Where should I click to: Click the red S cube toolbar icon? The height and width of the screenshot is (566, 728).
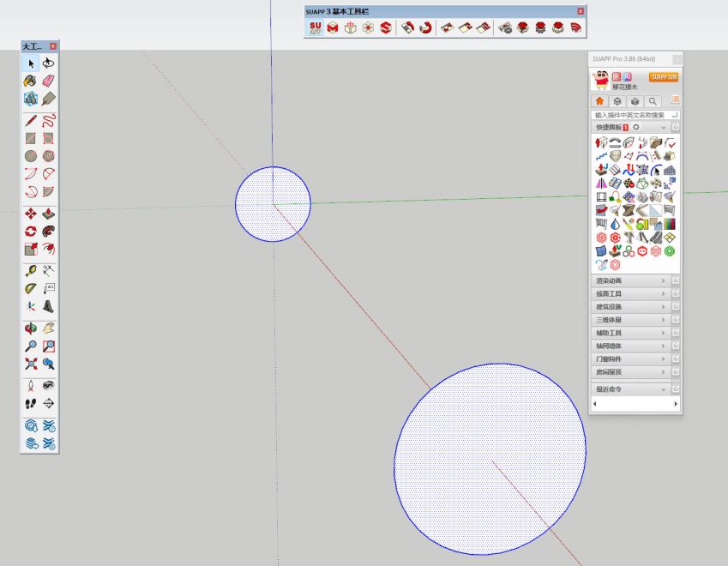coord(385,27)
